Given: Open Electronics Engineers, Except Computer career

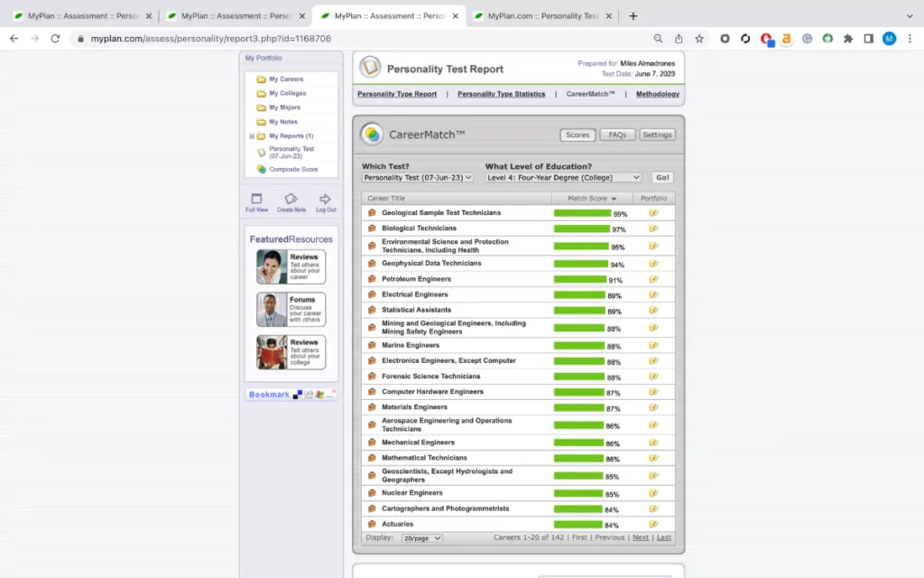Looking at the screenshot, I should (448, 360).
